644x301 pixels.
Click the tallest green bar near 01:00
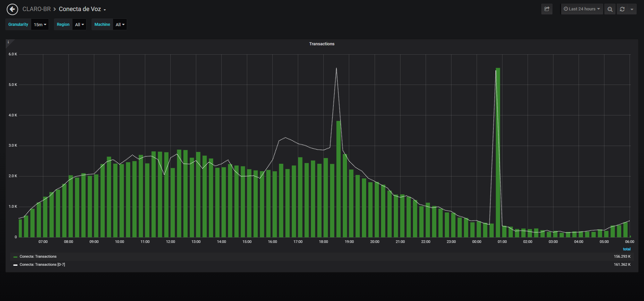(498, 153)
